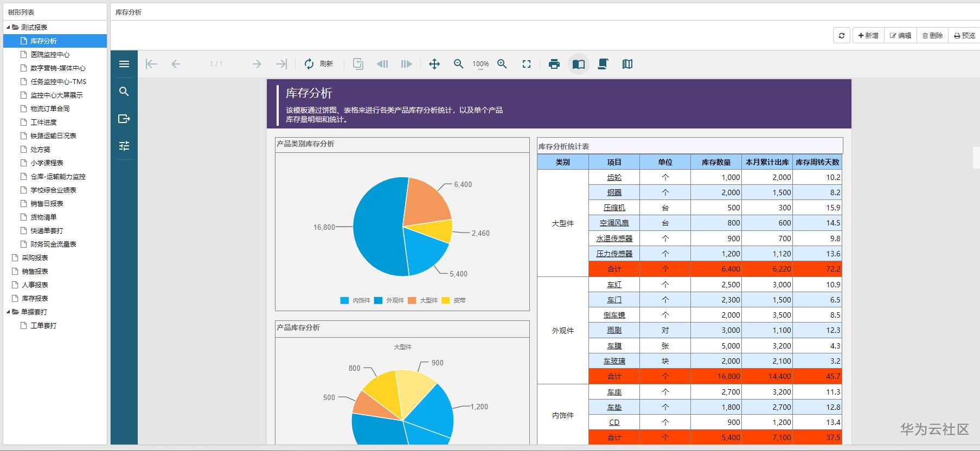The width and height of the screenshot is (980, 451).
Task: Open the report viewer hamburger menu
Action: 124,64
